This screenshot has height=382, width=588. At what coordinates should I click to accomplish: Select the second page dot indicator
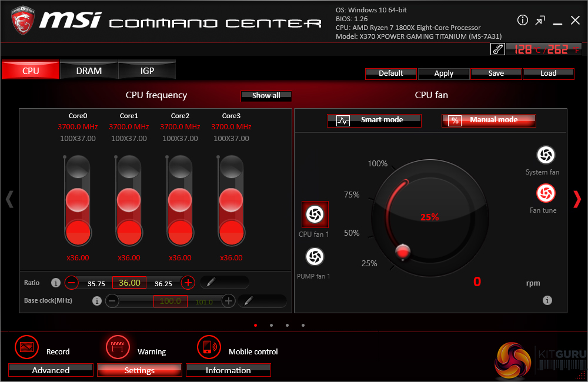272,326
